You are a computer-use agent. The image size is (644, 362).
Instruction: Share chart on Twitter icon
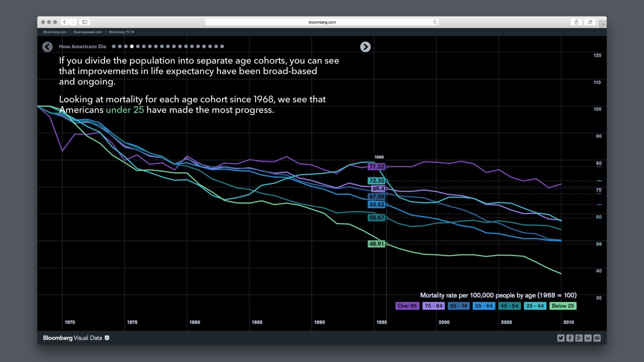tap(561, 338)
